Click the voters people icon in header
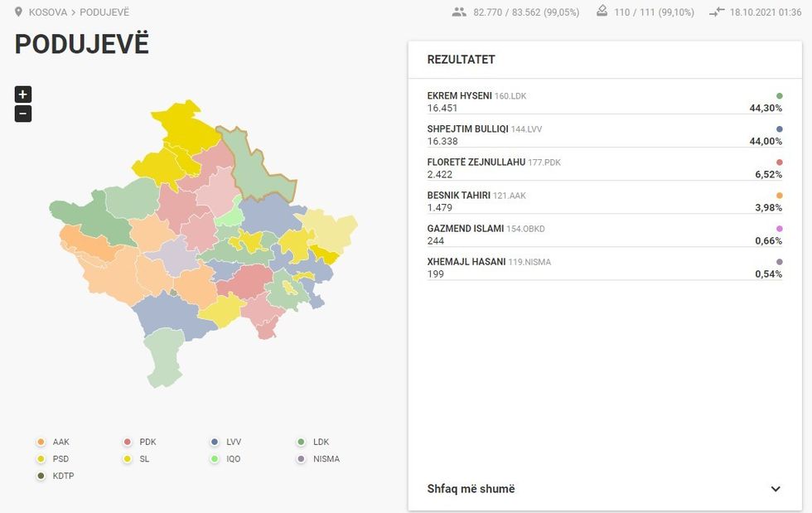Screen dimensions: 812x513 (x=459, y=12)
